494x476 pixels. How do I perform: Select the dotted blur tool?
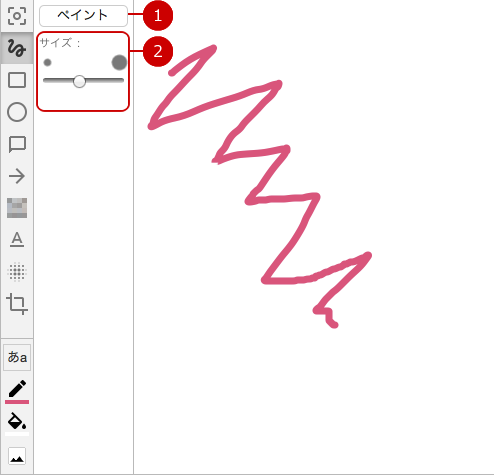[x=17, y=271]
